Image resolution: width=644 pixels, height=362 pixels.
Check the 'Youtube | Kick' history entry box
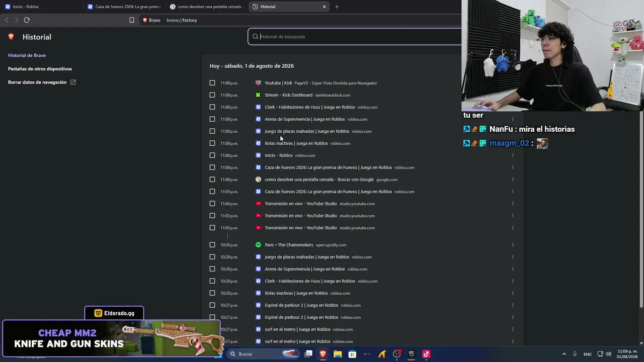[212, 83]
